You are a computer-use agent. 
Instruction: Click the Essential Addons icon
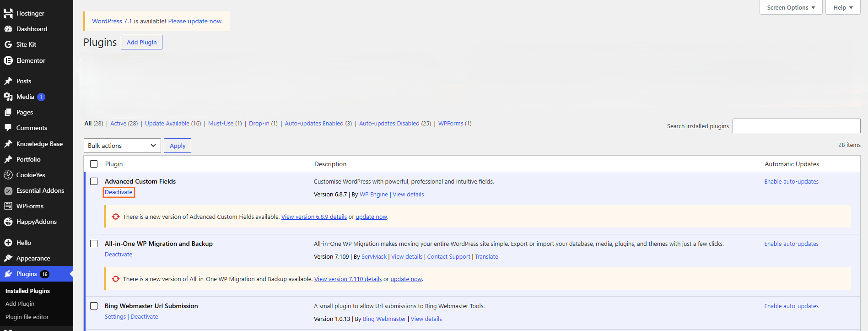[8, 190]
